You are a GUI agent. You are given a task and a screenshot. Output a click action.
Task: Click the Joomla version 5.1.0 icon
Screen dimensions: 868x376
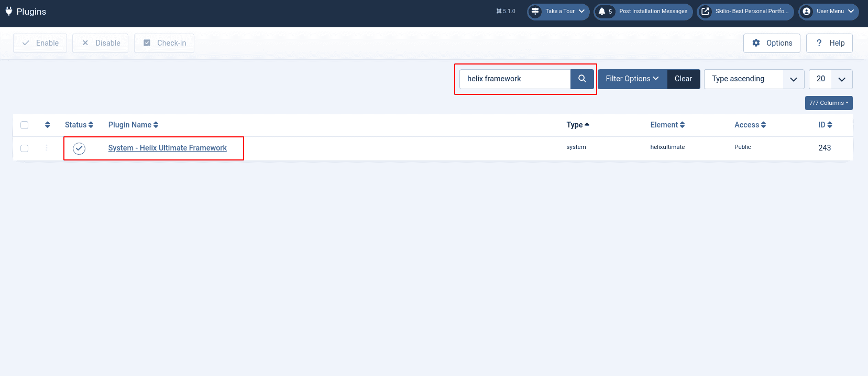pos(499,11)
